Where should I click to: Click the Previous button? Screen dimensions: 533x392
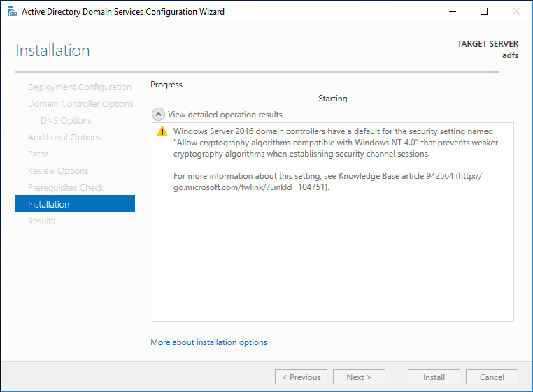(301, 377)
